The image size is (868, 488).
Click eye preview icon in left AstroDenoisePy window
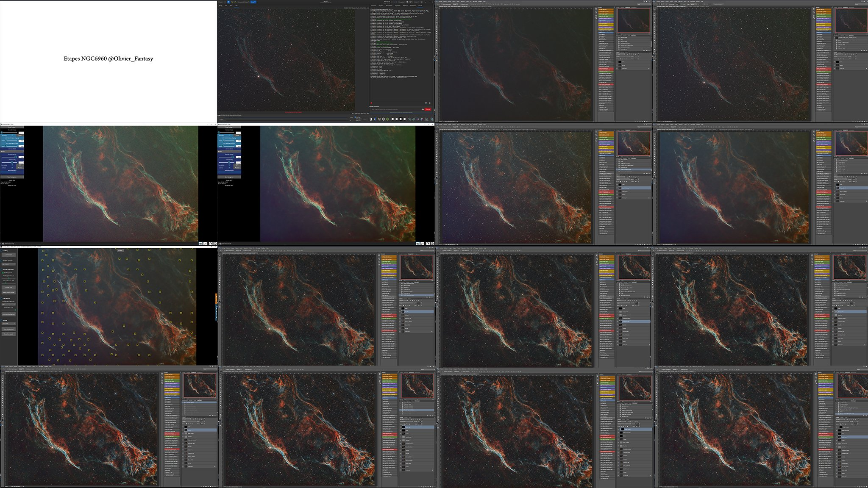pos(200,244)
